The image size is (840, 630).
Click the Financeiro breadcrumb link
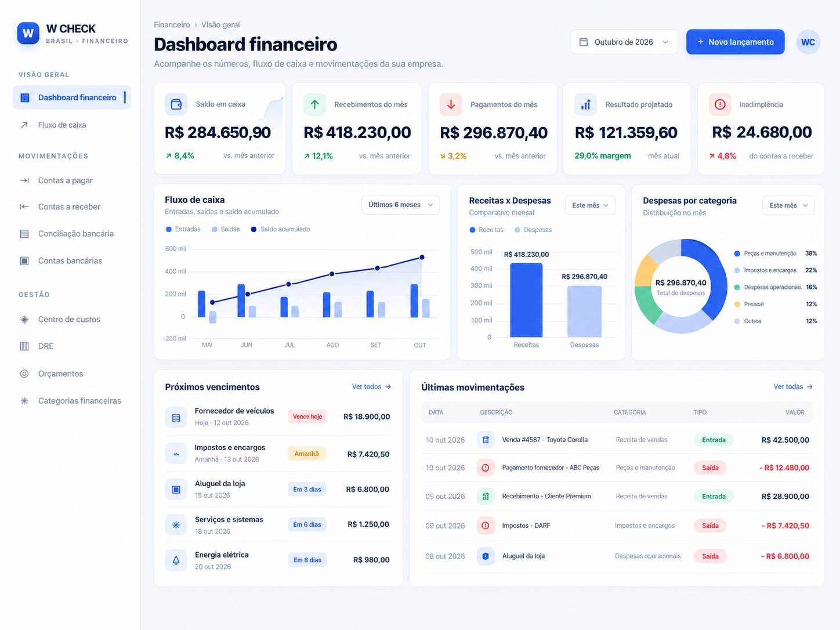click(172, 25)
